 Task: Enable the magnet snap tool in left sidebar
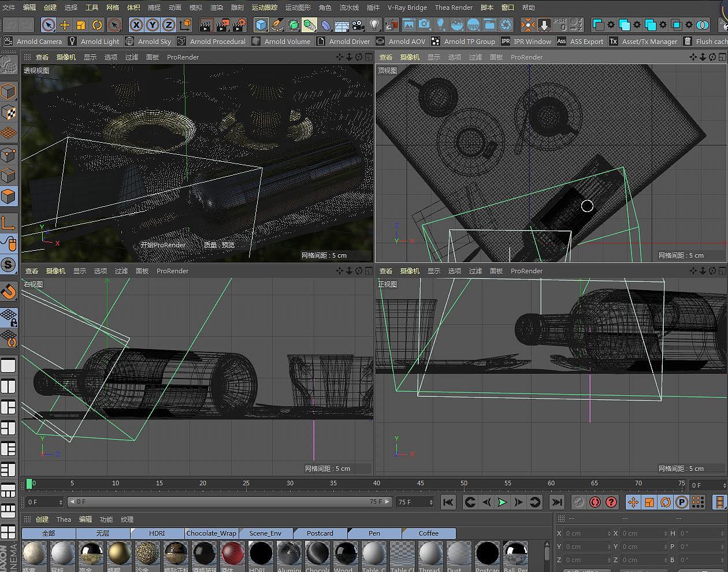click(x=9, y=292)
